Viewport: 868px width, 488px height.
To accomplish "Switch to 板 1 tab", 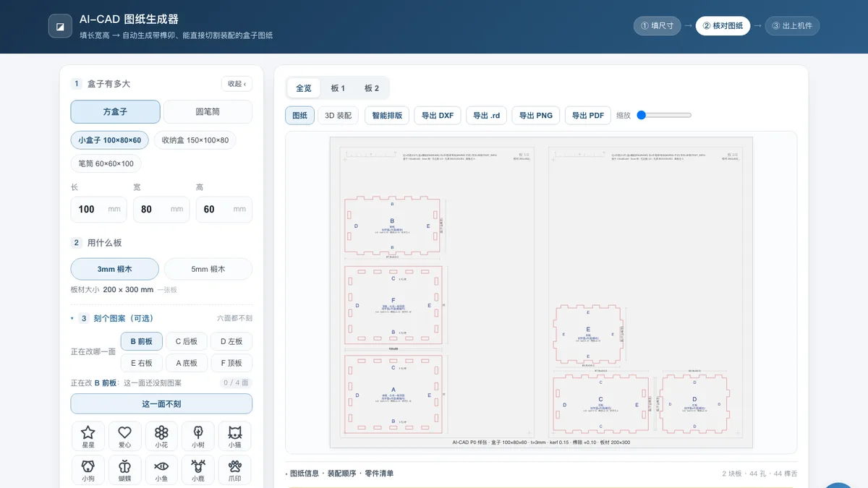I will [x=338, y=88].
